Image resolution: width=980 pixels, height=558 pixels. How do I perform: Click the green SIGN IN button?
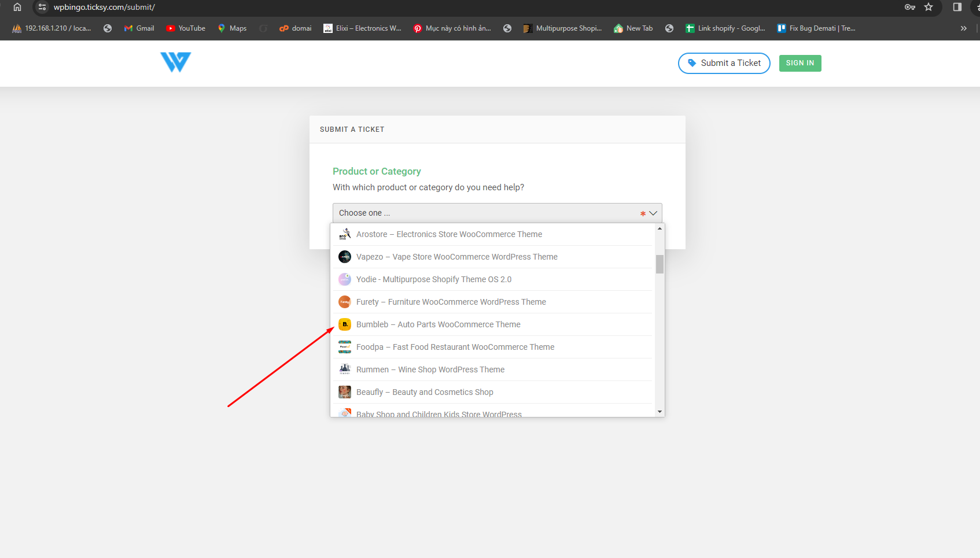[800, 63]
